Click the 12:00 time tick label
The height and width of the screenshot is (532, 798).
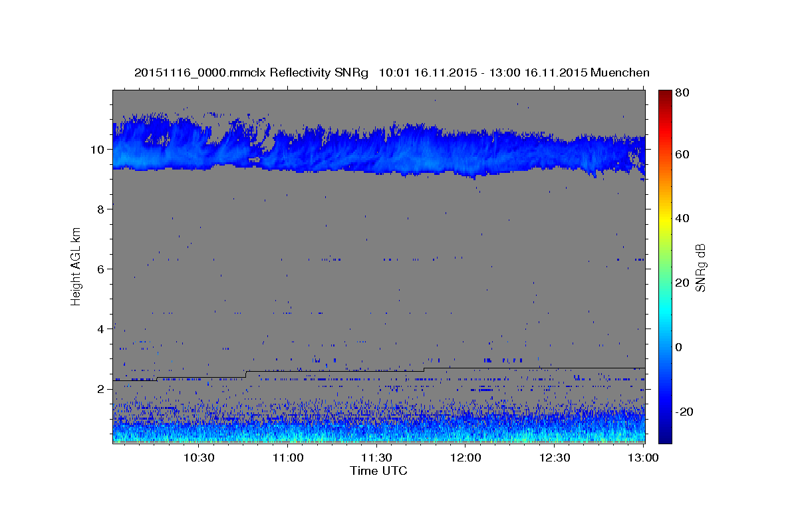tap(465, 458)
